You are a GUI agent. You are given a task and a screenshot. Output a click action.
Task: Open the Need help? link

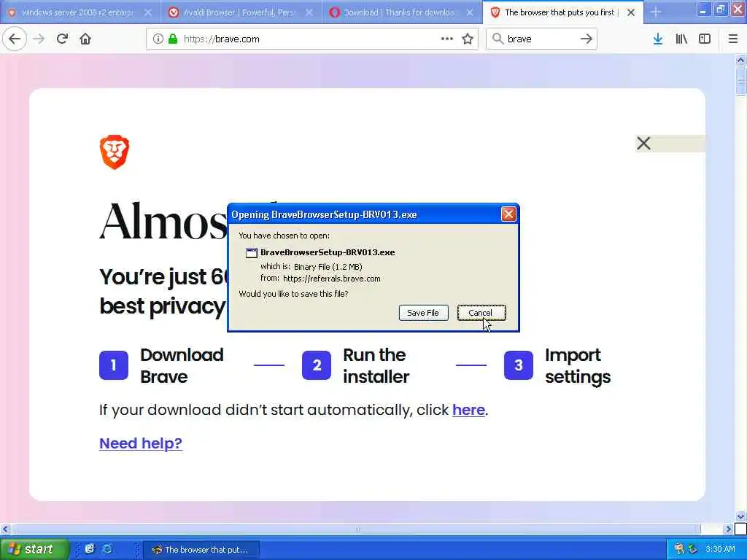(141, 443)
